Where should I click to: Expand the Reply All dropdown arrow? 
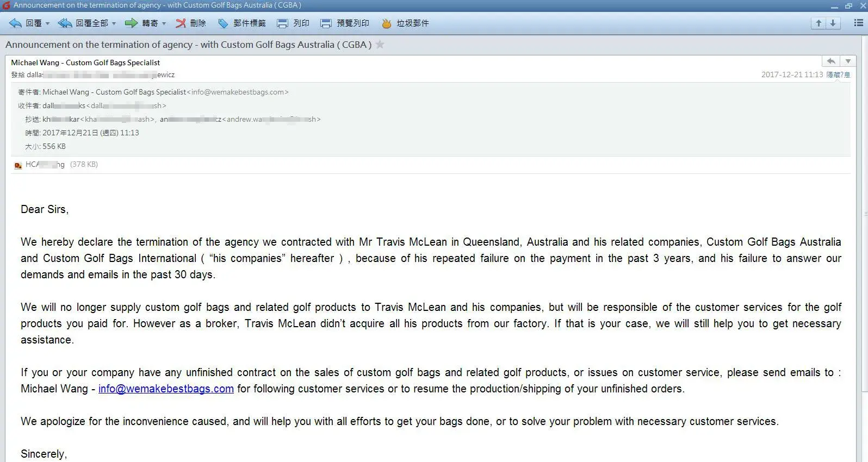[x=114, y=23]
